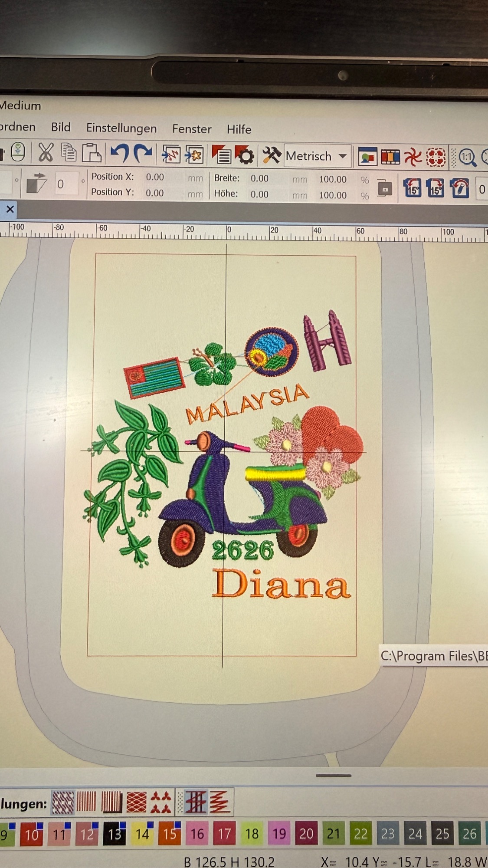Click the 1:1 zoom magnifier icon
The width and height of the screenshot is (488, 868).
pos(467,157)
